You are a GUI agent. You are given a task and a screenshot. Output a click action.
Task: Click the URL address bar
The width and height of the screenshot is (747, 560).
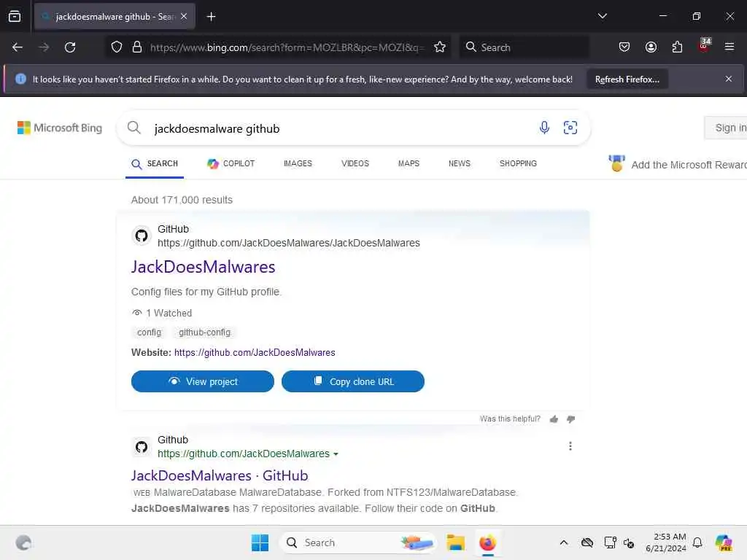[286, 47]
